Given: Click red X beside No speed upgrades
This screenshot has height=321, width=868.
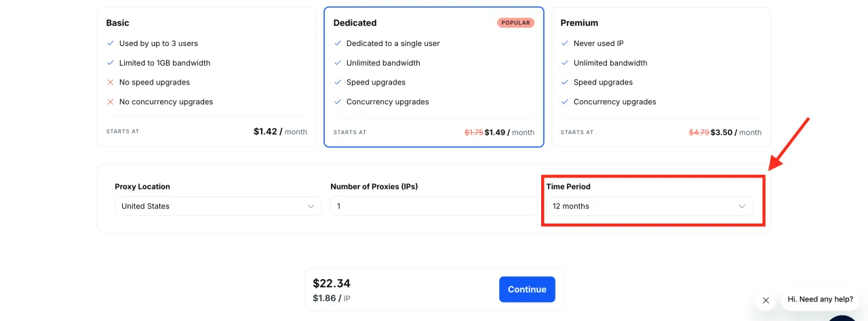Looking at the screenshot, I should 111,83.
